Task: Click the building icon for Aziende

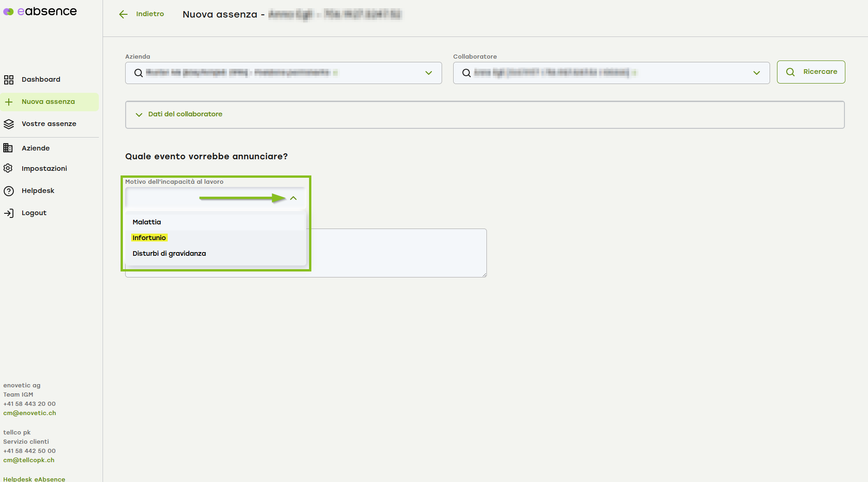Action: pos(8,148)
